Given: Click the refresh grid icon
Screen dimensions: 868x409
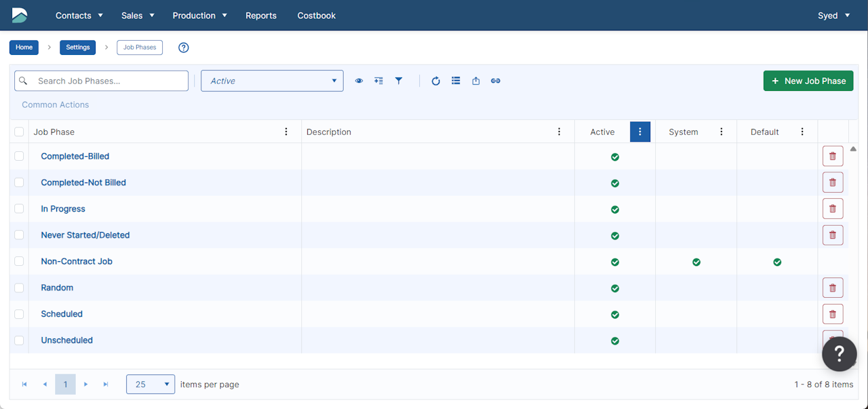Looking at the screenshot, I should (x=435, y=81).
